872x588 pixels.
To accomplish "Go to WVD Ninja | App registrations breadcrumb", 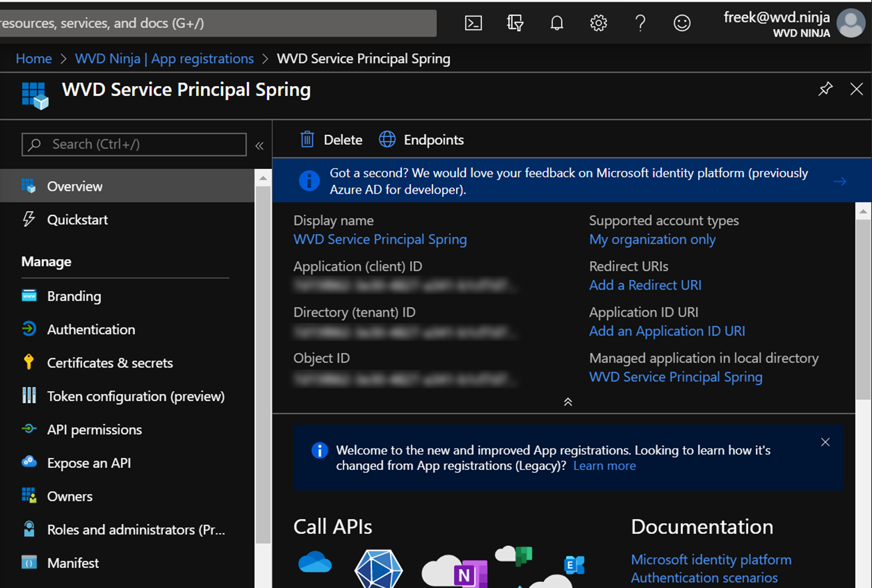I will tap(164, 59).
